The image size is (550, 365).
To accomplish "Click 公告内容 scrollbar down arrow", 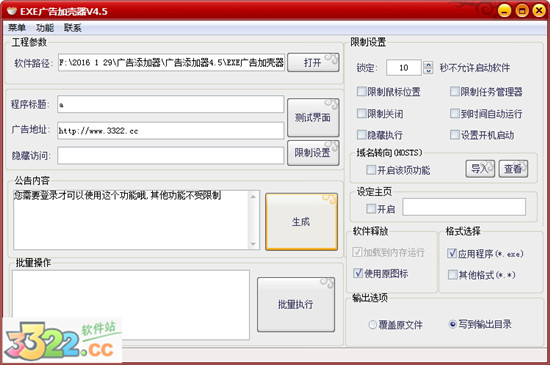I will [253, 244].
